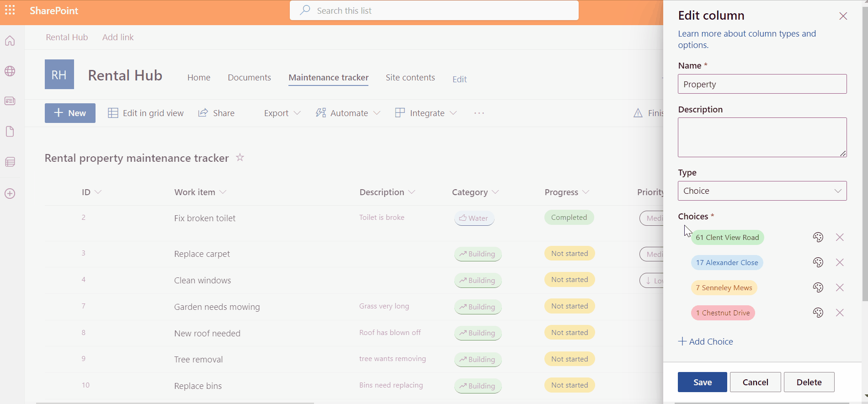868x404 pixels.
Task: Go to the Home navigation tab
Action: click(x=199, y=78)
